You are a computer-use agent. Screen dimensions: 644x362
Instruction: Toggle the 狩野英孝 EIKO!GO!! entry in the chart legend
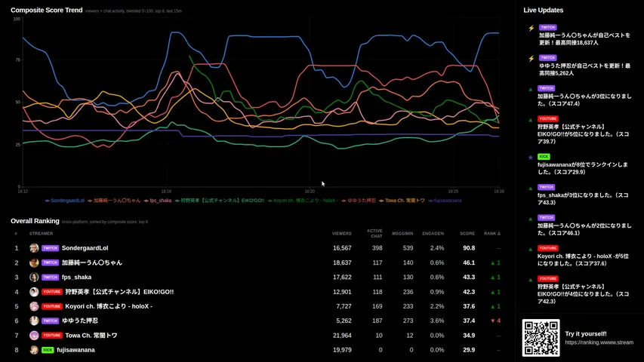tap(219, 201)
